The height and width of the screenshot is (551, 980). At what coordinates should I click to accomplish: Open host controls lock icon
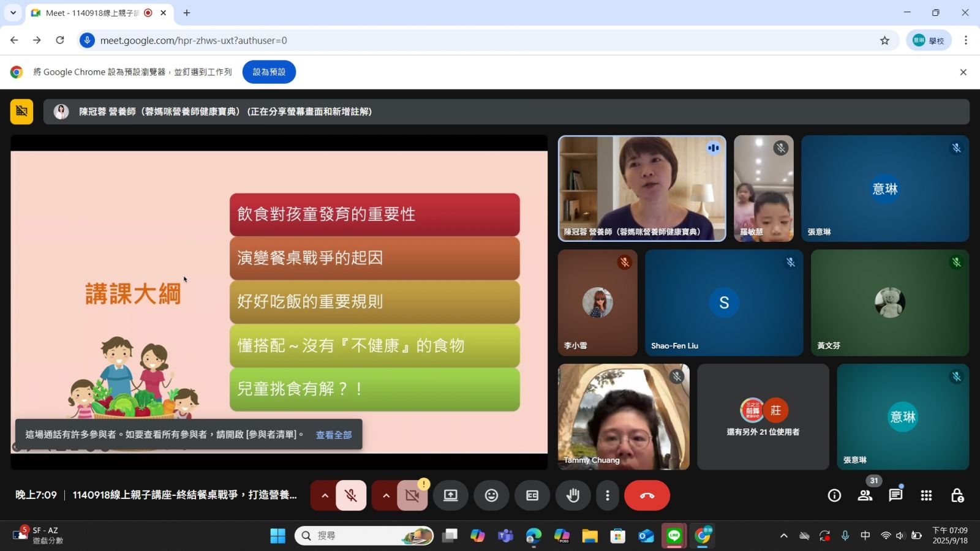957,495
